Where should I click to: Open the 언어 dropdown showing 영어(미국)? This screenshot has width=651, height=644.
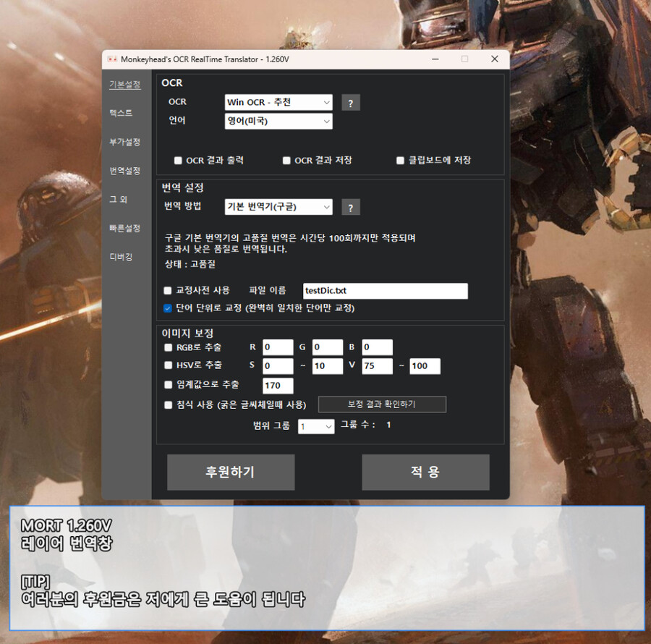pos(278,122)
